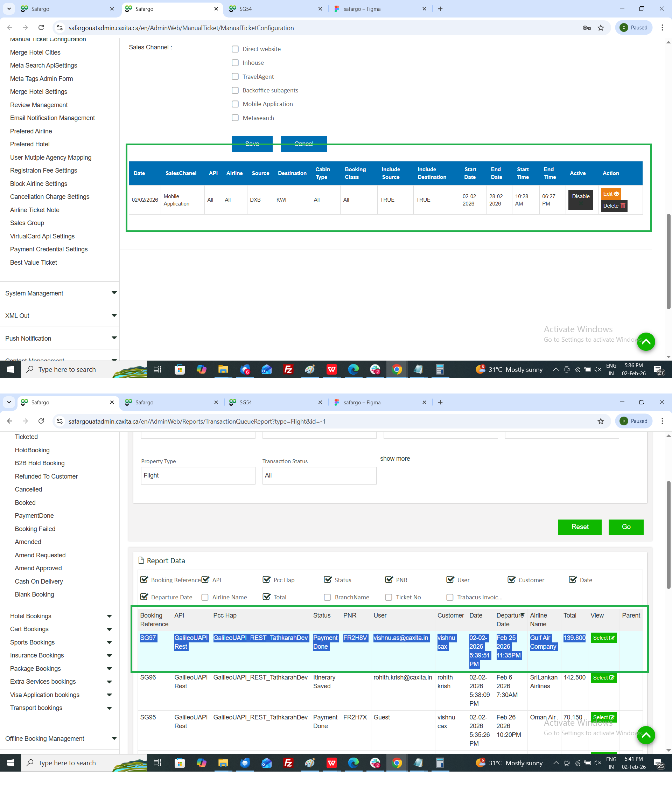Open the Transaction Status dropdown
The image size is (672, 808).
point(319,475)
